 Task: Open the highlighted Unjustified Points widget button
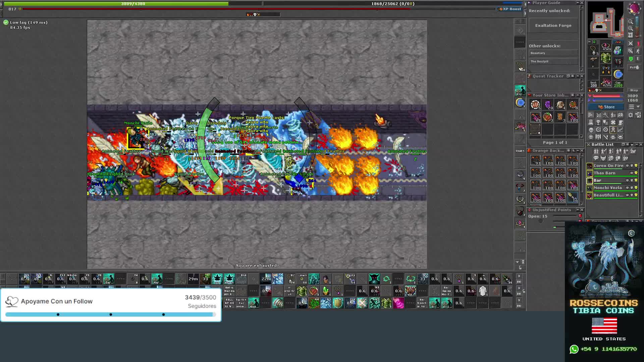pyautogui.click(x=613, y=129)
